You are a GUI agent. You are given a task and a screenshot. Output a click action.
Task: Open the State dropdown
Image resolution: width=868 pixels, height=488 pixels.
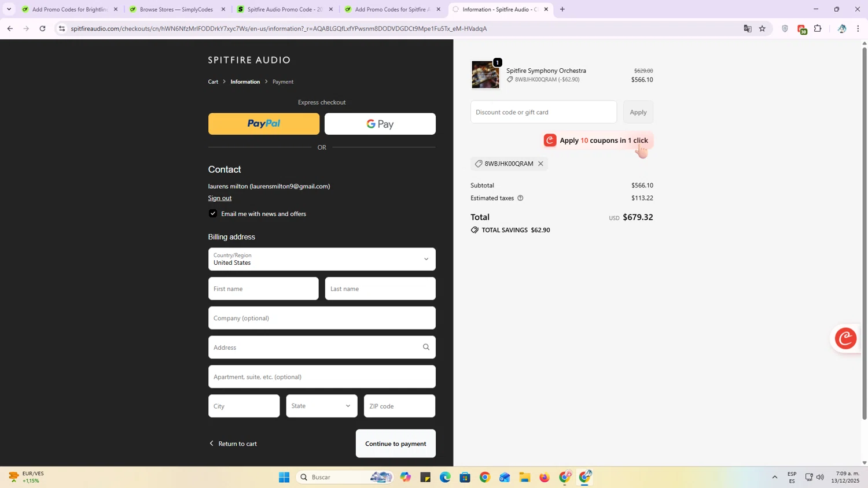(322, 406)
